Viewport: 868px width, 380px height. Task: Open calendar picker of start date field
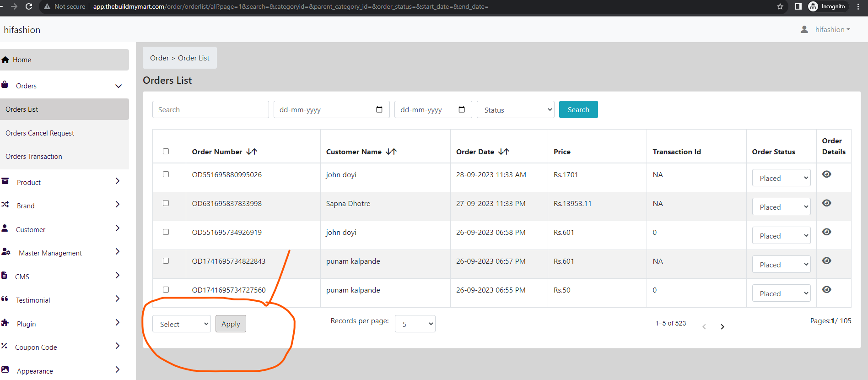[379, 109]
